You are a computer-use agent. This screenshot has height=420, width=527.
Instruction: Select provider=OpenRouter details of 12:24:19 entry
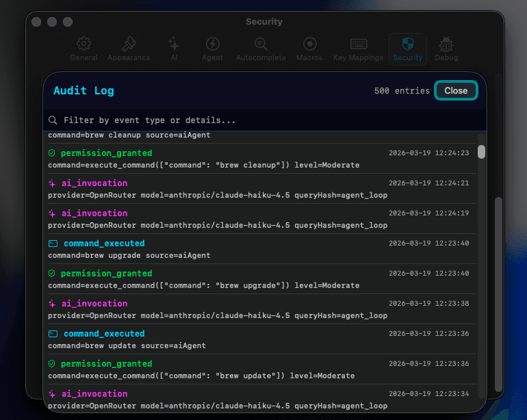[x=218, y=226]
